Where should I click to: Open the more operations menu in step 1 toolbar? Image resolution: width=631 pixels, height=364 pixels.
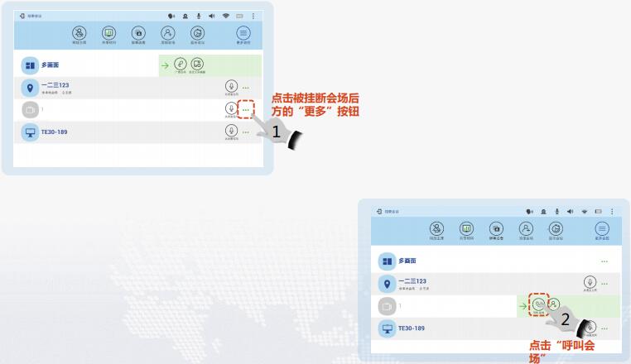(243, 34)
